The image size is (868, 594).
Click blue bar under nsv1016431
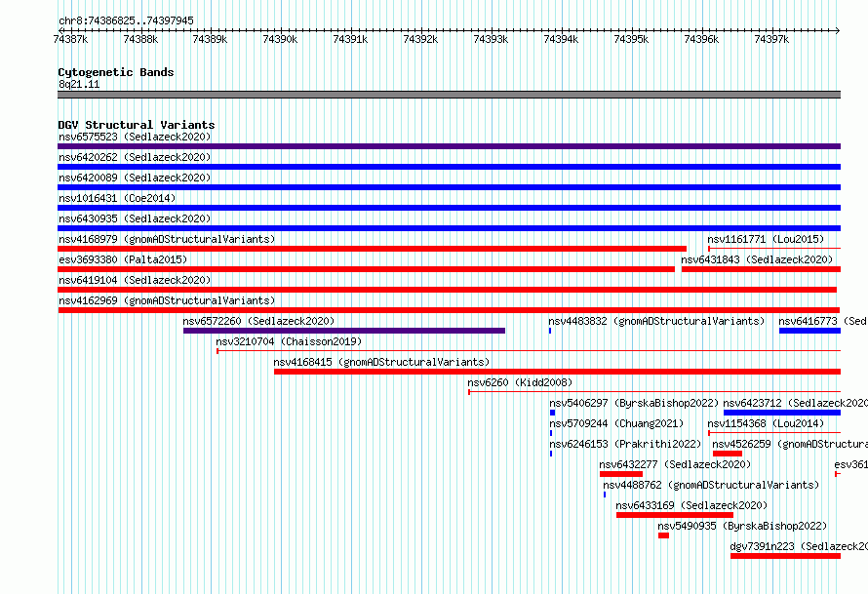pos(449,208)
